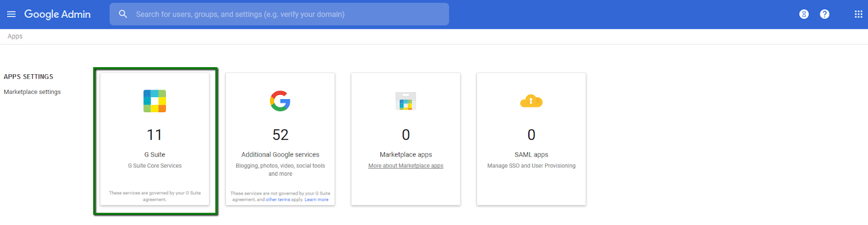Open the Help question mark icon
This screenshot has height=225, width=868.
[825, 14]
